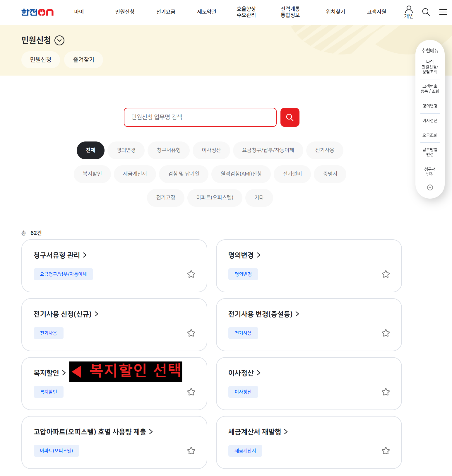
Task: Select the 전체 filter chip
Action: [90, 150]
